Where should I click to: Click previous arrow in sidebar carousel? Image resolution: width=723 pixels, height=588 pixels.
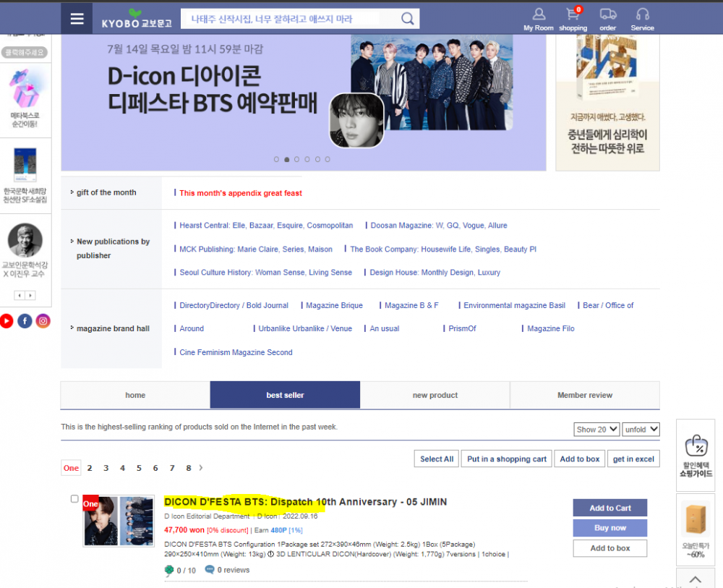coord(20,295)
